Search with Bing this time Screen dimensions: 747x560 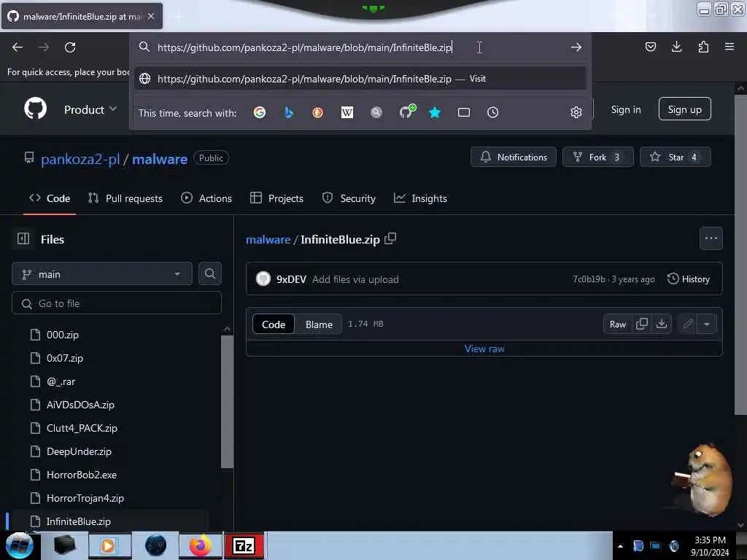coord(289,112)
